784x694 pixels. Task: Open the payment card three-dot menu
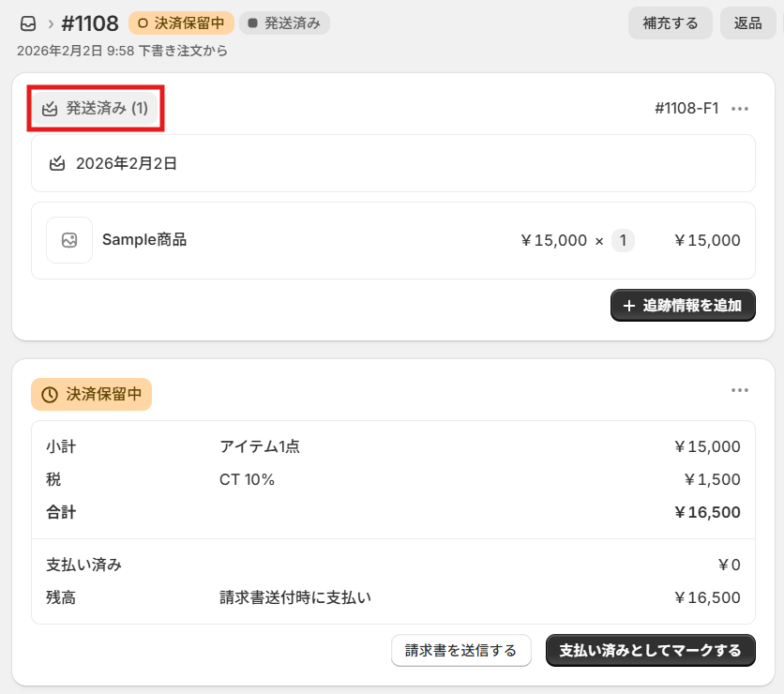tap(740, 390)
